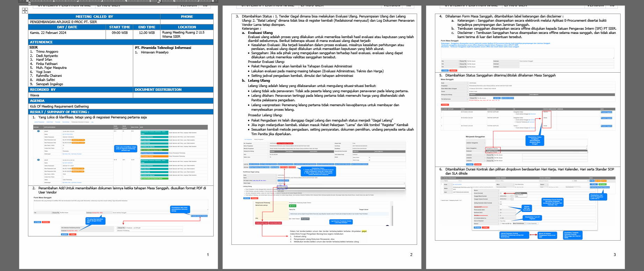Click bullet text starting 'Lelang wanprestasi:'
This screenshot has width=644, height=271.
[325, 107]
